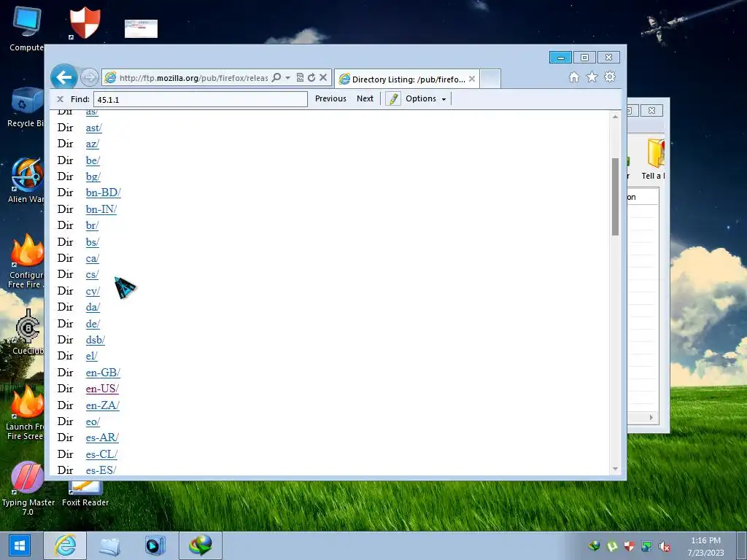This screenshot has height=560, width=747.
Task: Click the compatibility view icon in address bar
Action: click(x=300, y=77)
